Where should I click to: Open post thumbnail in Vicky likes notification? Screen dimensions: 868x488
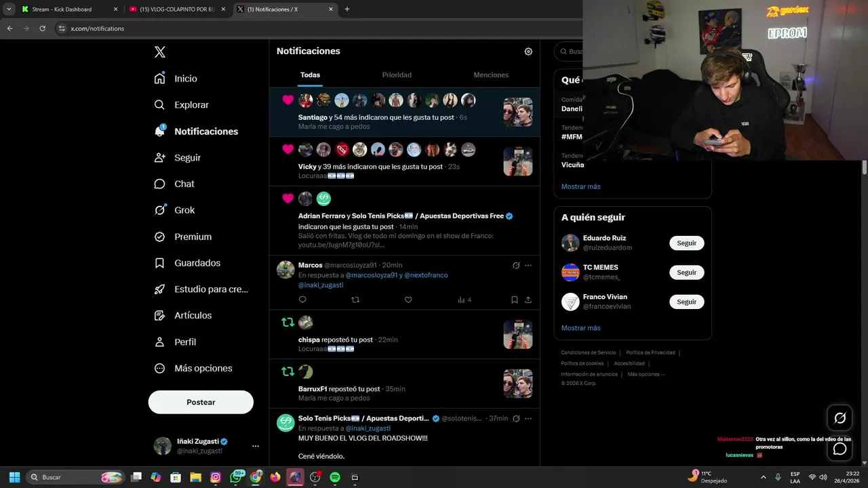click(518, 161)
